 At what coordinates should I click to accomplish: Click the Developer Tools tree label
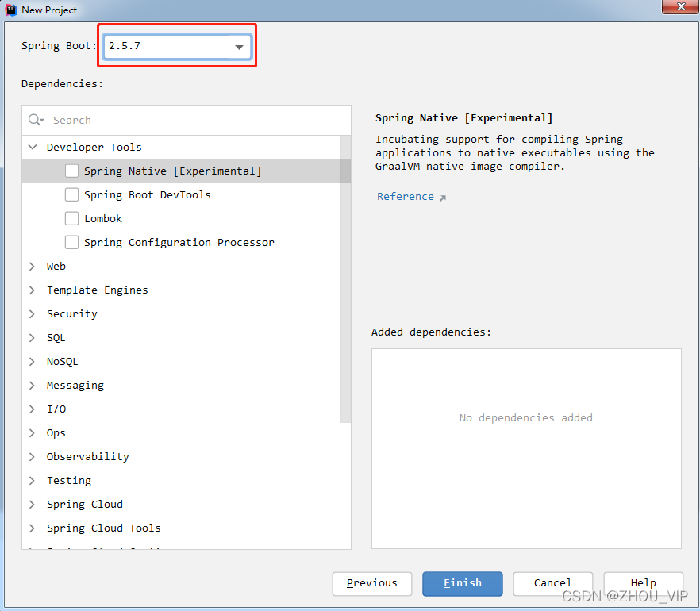point(94,147)
